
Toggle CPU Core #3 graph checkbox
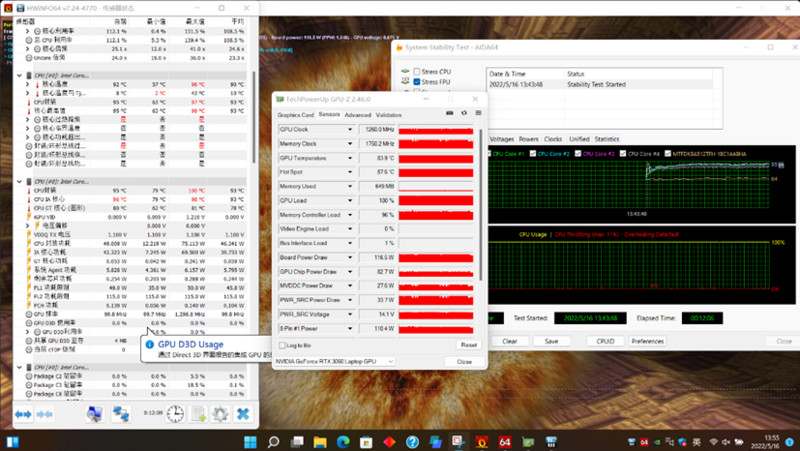tap(578, 154)
